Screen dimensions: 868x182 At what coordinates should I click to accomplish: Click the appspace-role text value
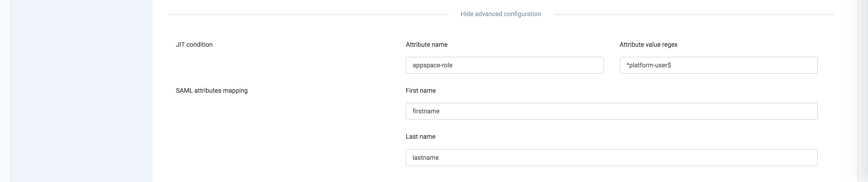[x=432, y=65]
